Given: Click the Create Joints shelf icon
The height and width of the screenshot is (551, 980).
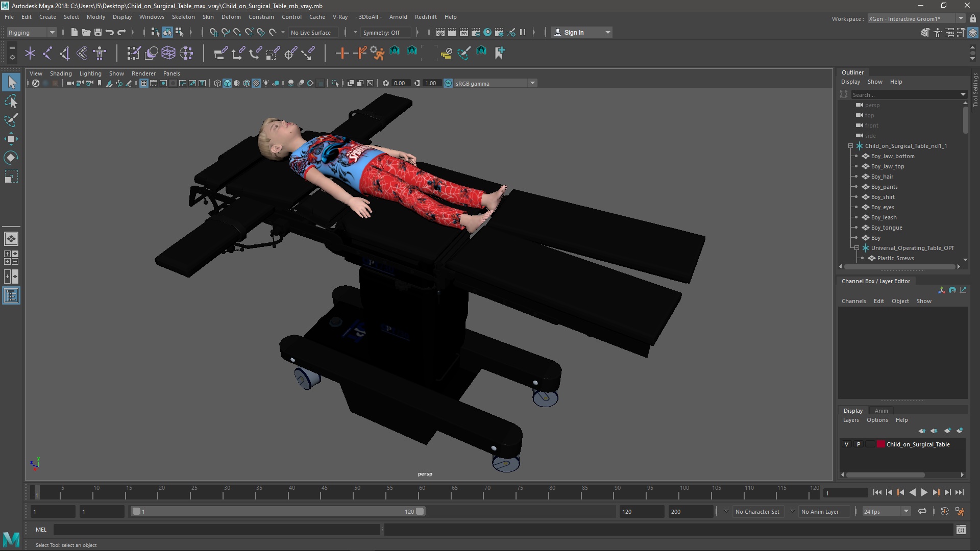Looking at the screenshot, I should (x=47, y=53).
